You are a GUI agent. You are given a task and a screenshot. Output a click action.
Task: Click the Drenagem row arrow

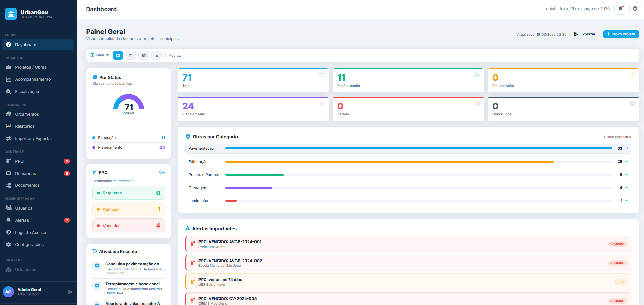pos(627,187)
